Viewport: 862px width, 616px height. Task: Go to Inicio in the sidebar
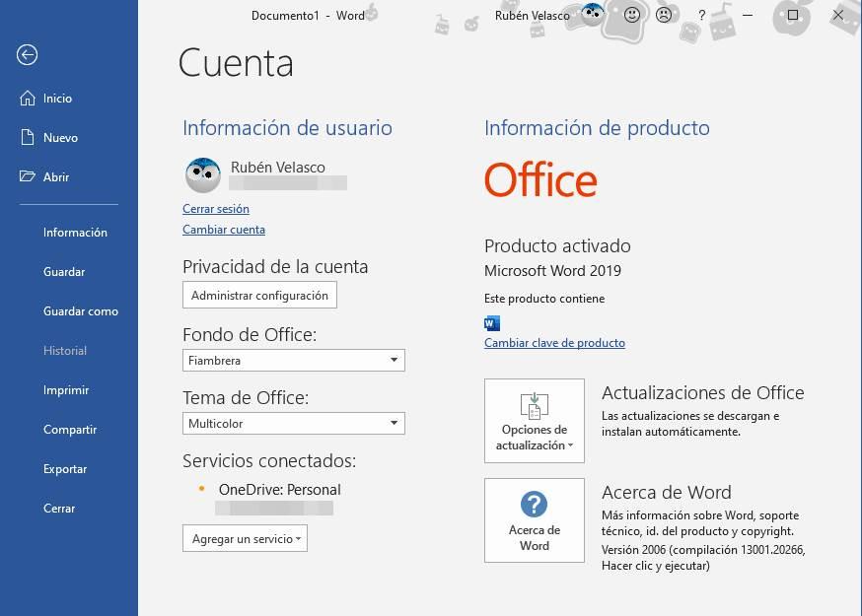tap(58, 99)
